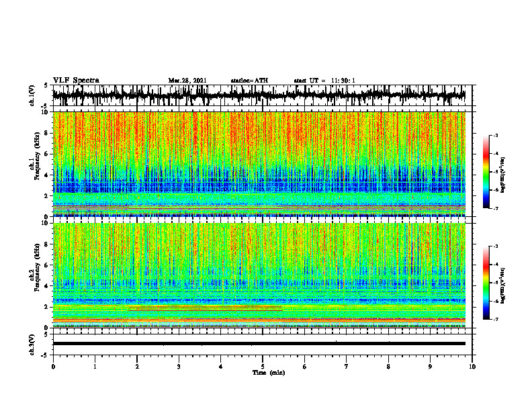Click the "4" frequency tick of ch.2 spectrogram
Screen dimensions: 532x411
(46, 286)
